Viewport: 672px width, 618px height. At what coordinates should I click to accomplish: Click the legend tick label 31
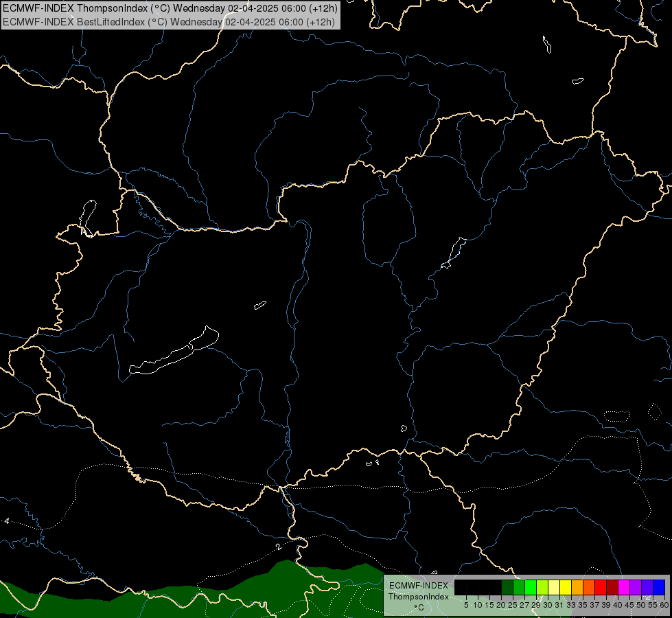559,605
